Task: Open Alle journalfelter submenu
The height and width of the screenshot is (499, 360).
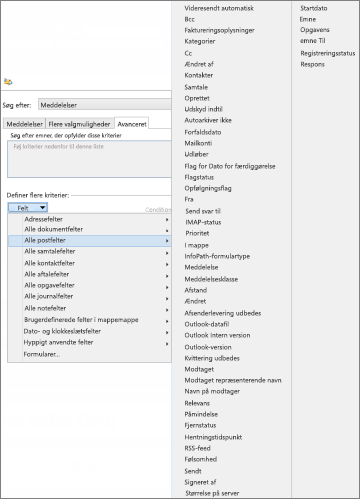Action: point(89,296)
